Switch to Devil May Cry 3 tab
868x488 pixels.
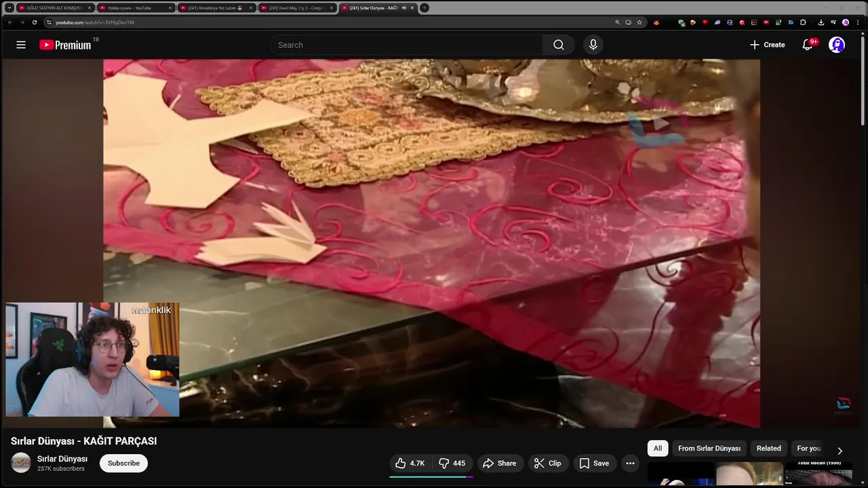coord(296,7)
